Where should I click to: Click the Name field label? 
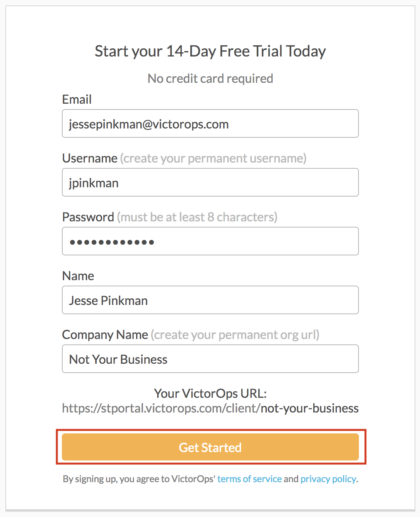click(x=78, y=276)
